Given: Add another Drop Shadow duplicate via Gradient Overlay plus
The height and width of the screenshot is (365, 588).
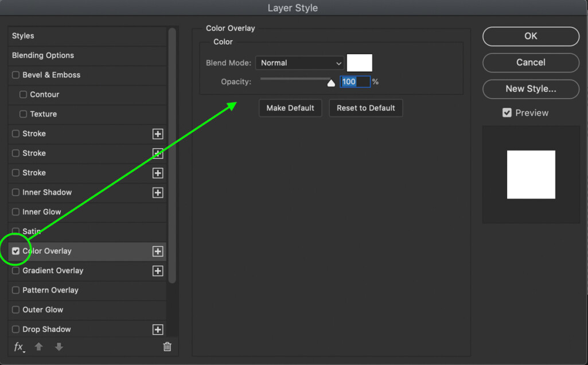Looking at the screenshot, I should point(158,271).
